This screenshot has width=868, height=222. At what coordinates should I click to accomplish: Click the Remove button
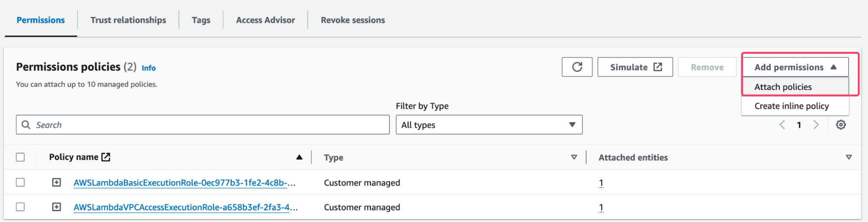pyautogui.click(x=707, y=67)
